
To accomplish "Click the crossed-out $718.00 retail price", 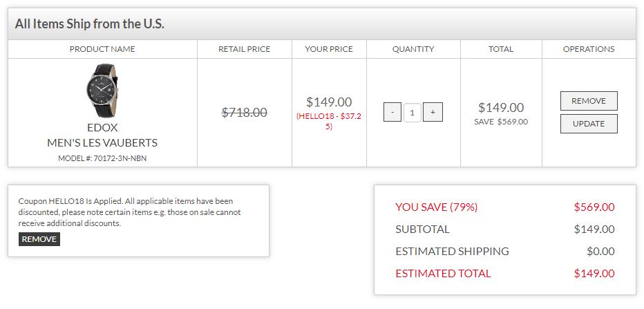I will (x=244, y=113).
